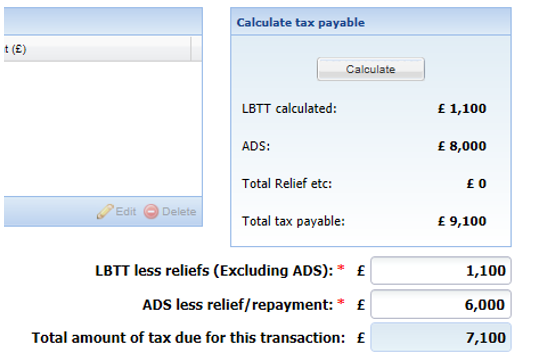This screenshot has height=364, width=537.
Task: Click the pencil Edit icon
Action: (x=105, y=211)
